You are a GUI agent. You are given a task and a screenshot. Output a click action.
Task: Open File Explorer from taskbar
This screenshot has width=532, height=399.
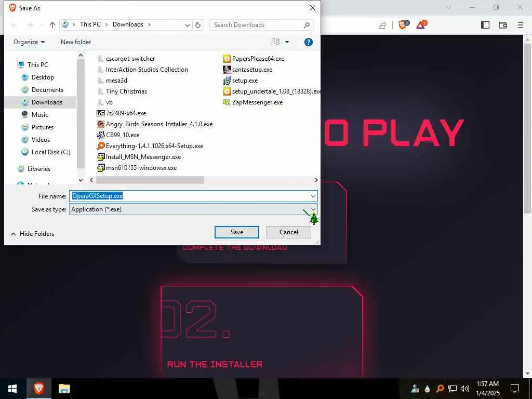64,389
